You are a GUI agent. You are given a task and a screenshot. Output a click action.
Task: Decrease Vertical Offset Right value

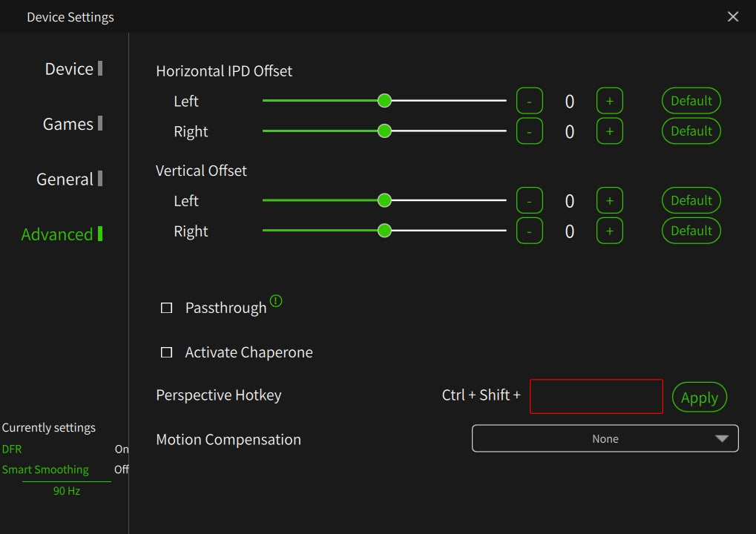click(x=529, y=231)
